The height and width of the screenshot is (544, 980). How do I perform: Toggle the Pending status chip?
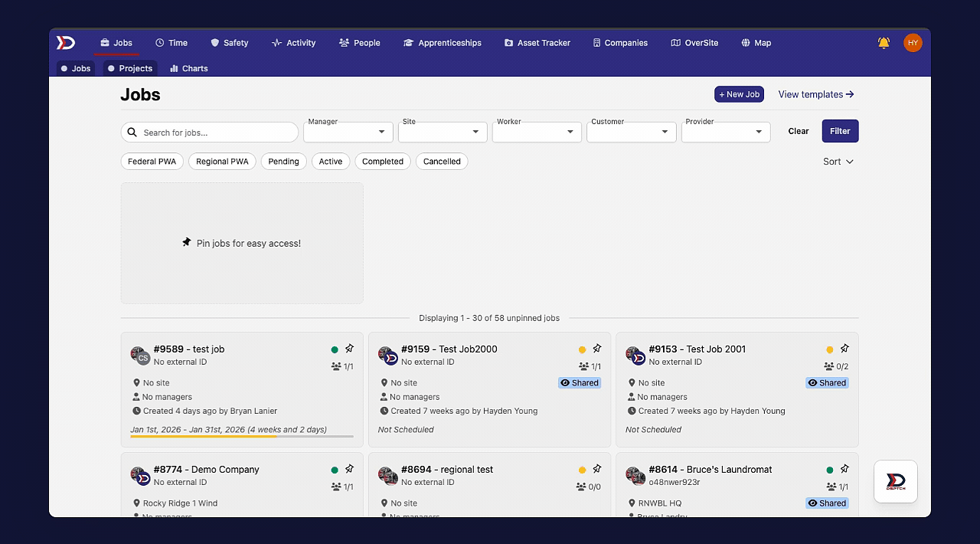[283, 162]
